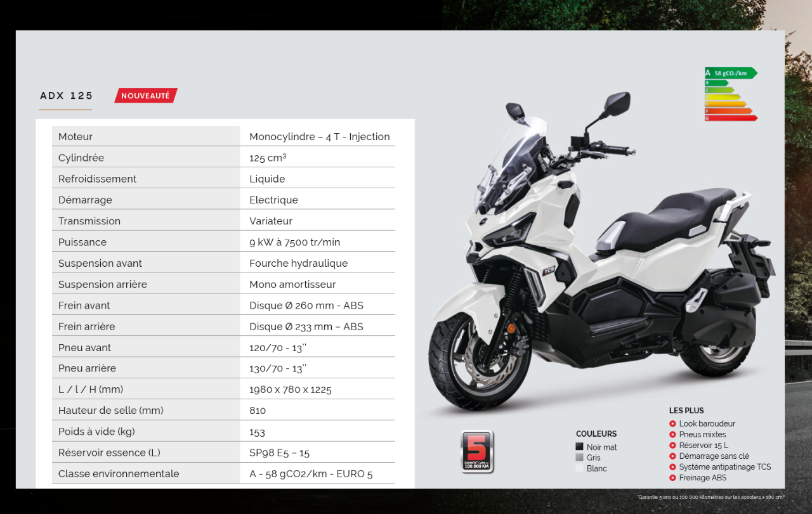
Task: Click the Hauteur de selle (mm) label
Action: 111,410
